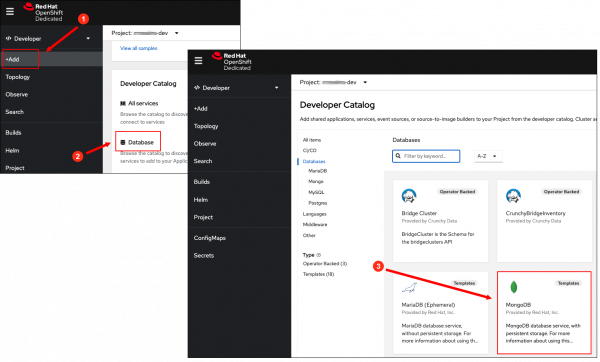The image size is (600, 362).
Task: Open Project dropdown in back window
Action: tap(145, 33)
